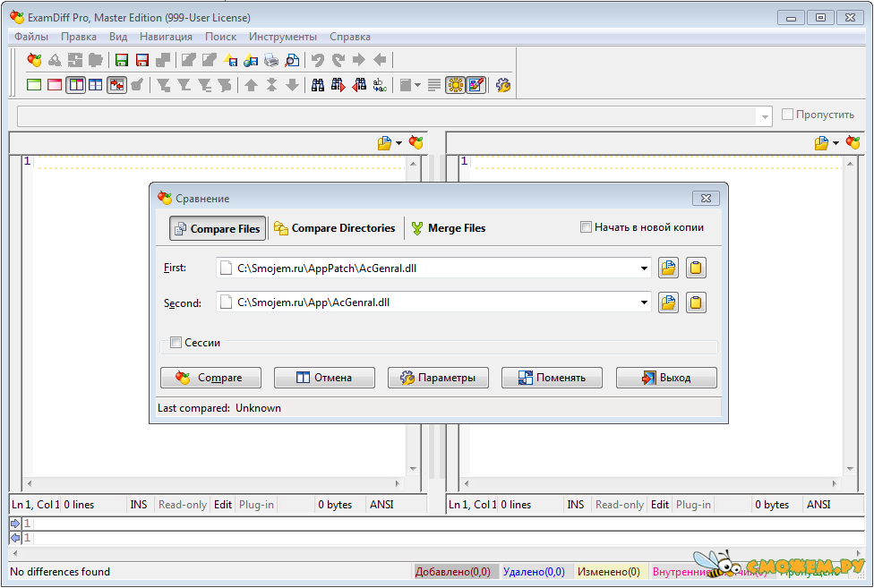Screen dimensions: 874x588
Task: Select the horizontal split panes icon
Action: click(96, 85)
